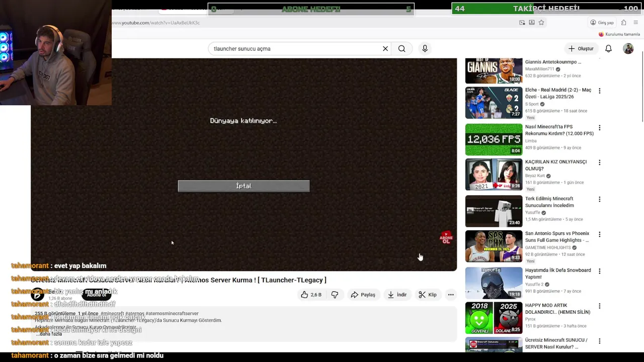This screenshot has height=362, width=644.
Task: Click the channel name 'MaxaMillion711'
Action: click(x=539, y=69)
